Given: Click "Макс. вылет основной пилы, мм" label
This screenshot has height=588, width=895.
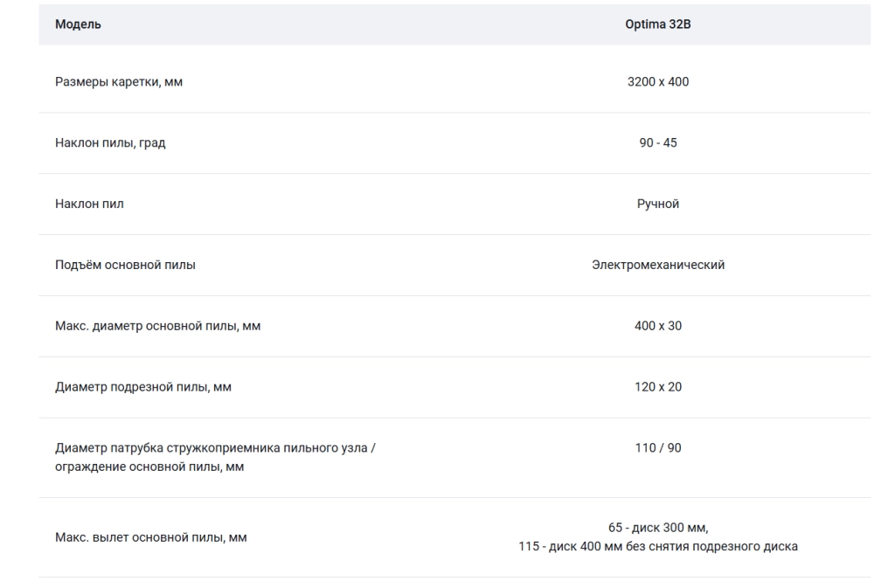Looking at the screenshot, I should pos(150,538).
